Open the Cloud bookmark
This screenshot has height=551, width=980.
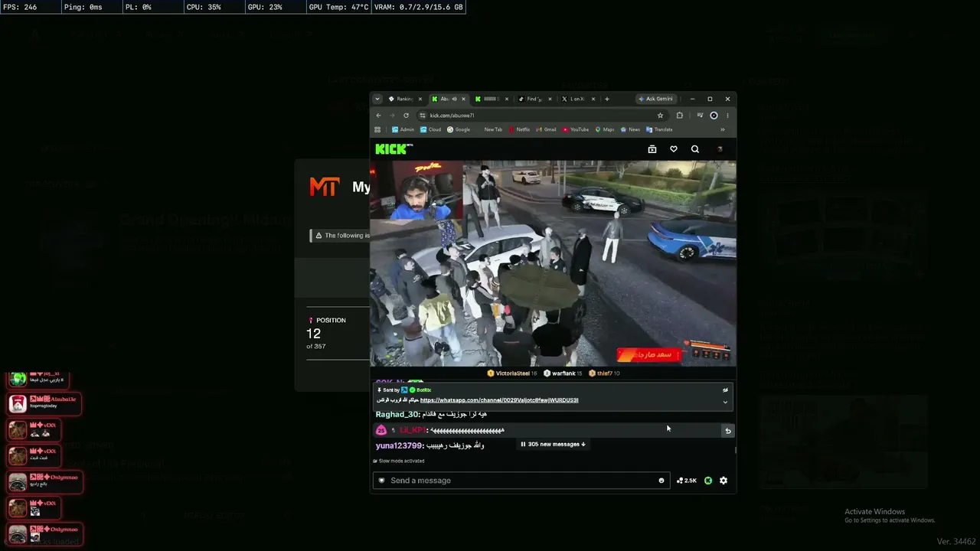tap(430, 129)
